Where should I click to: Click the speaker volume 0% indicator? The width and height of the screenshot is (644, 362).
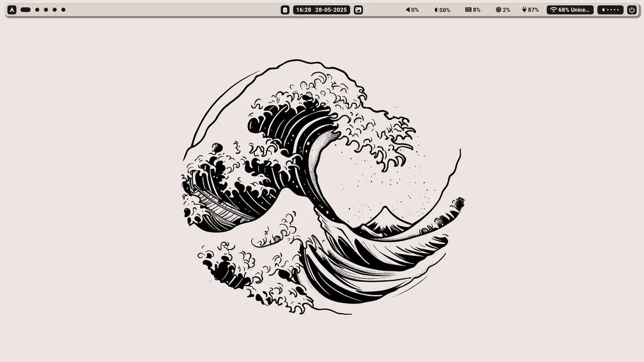[412, 10]
